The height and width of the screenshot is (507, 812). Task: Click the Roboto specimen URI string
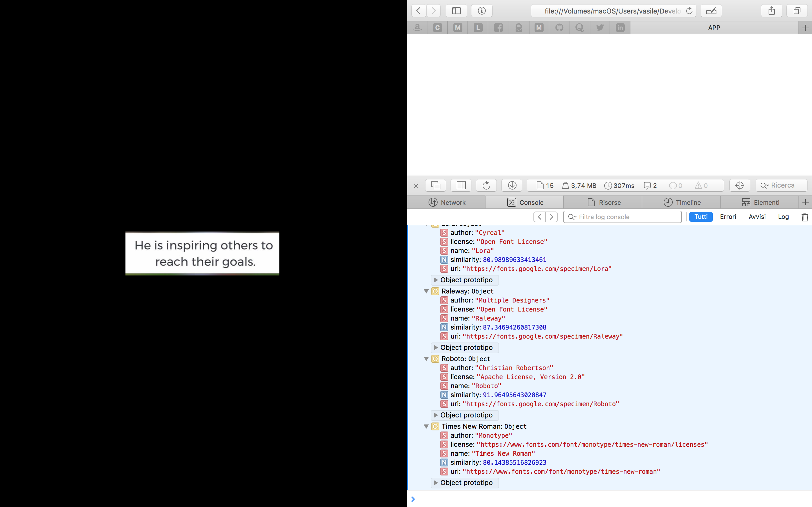coord(540,404)
